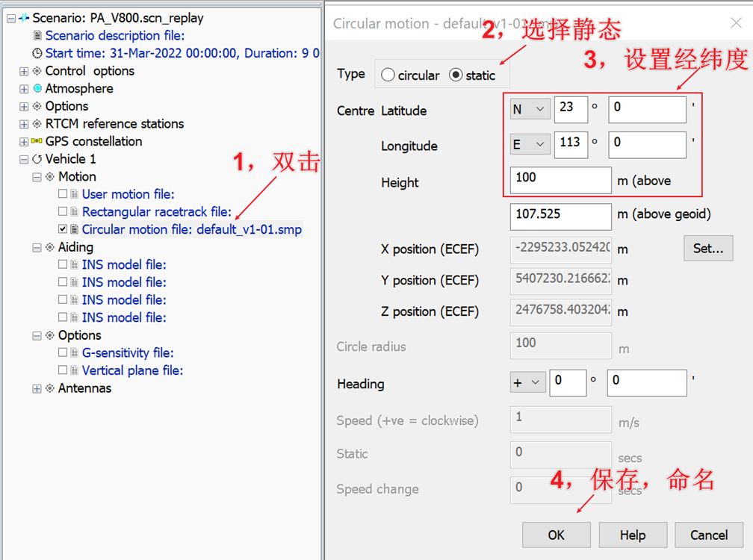Click the Atmosphere node icon

point(37,89)
